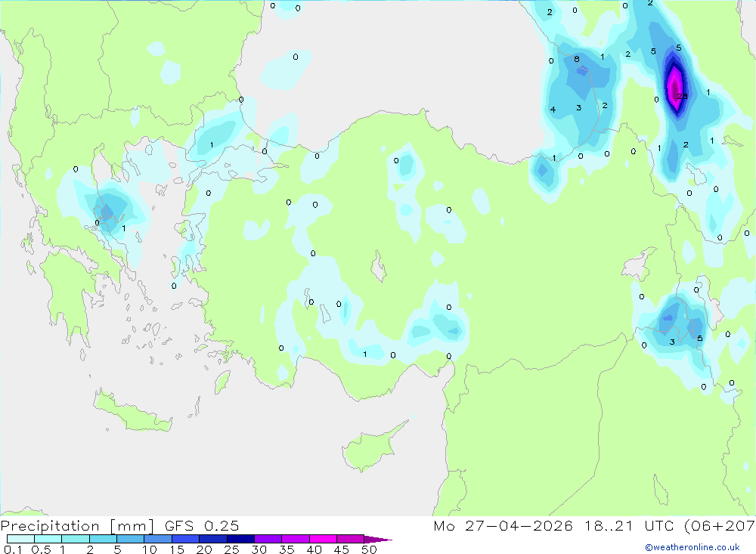The width and height of the screenshot is (756, 554).
Task: Select the 1–2 mm legend color swatch
Action: pyautogui.click(x=76, y=539)
